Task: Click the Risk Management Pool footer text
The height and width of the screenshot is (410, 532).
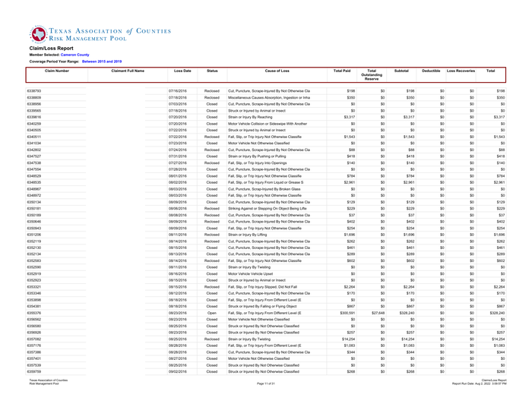Action: pos(44,383)
